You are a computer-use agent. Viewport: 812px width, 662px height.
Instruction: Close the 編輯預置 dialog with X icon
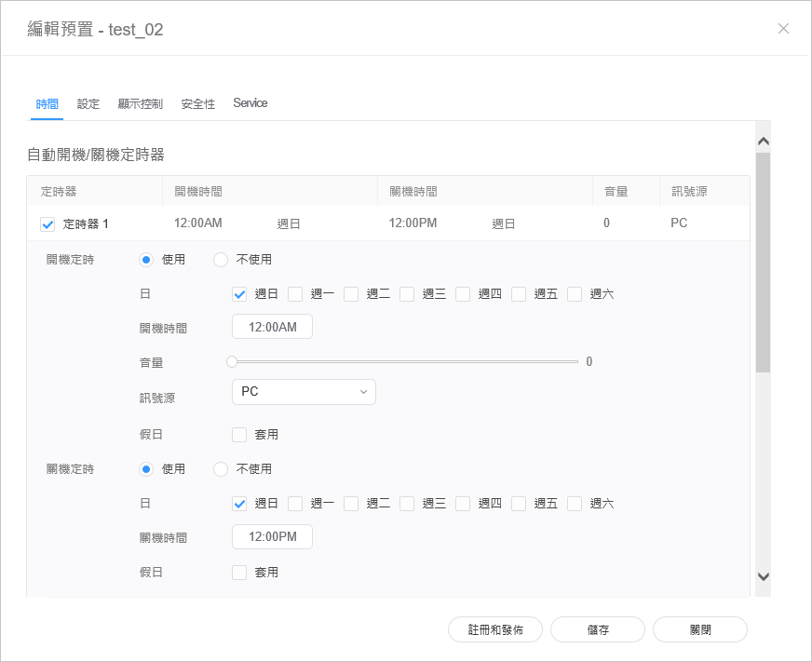pos(783,29)
